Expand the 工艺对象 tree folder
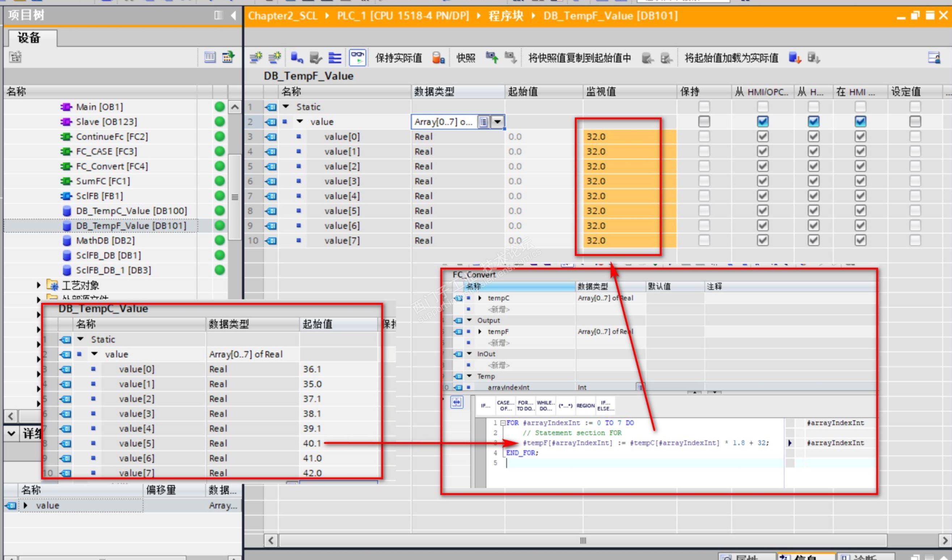This screenshot has height=560, width=952. pyautogui.click(x=38, y=285)
